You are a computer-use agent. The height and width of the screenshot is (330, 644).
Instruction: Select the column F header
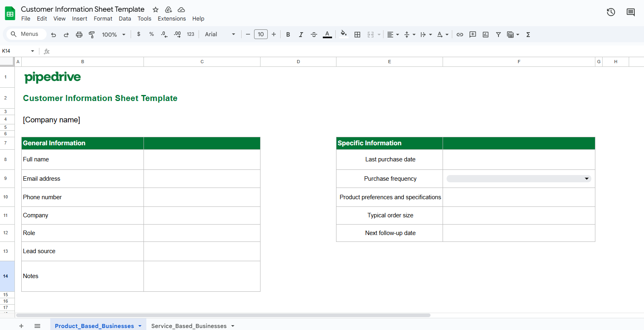click(x=519, y=62)
